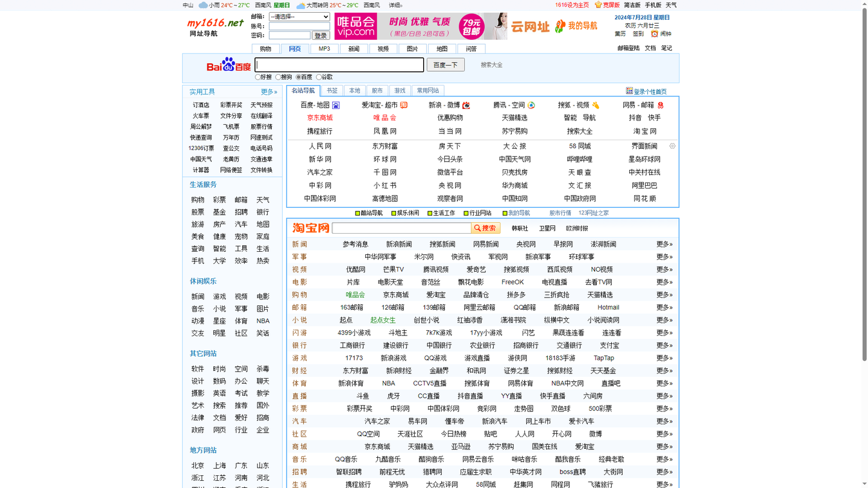868x488 pixels.
Task: Expand 更多» on the 银行 row
Action: point(664,345)
